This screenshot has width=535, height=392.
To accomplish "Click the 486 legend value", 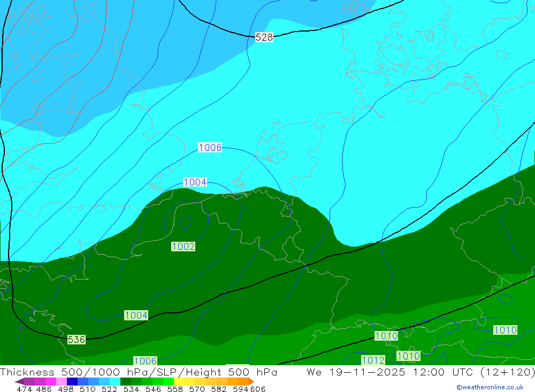I will pos(44,389).
